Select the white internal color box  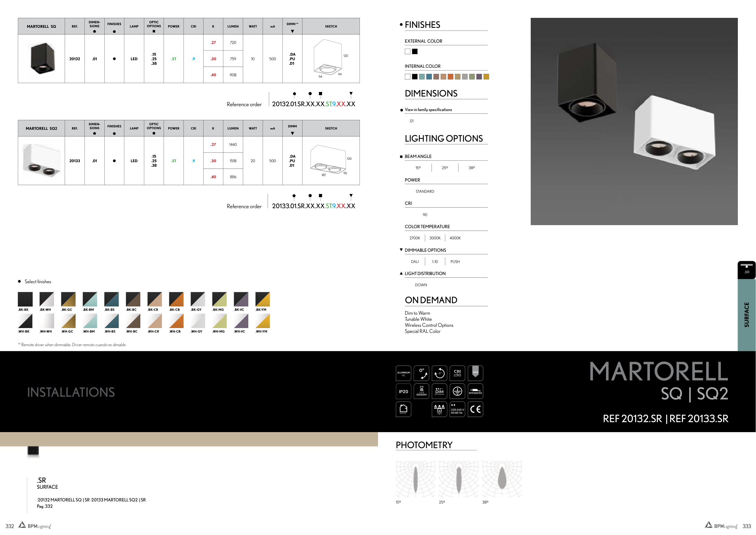(408, 77)
